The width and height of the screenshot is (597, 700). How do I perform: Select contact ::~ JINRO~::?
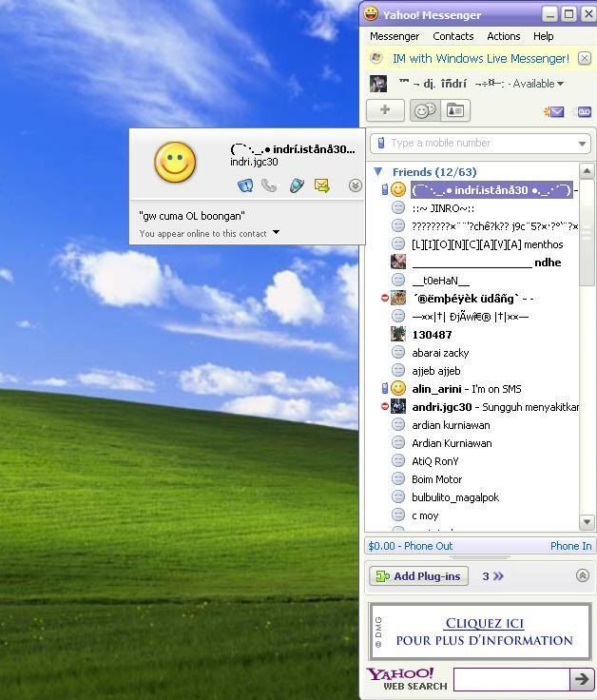click(443, 208)
